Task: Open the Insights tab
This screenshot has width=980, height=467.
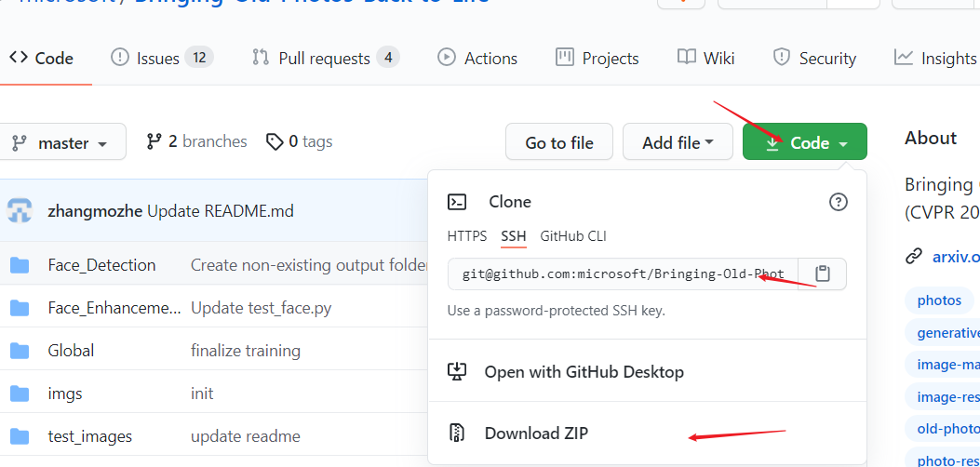Action: (x=935, y=59)
